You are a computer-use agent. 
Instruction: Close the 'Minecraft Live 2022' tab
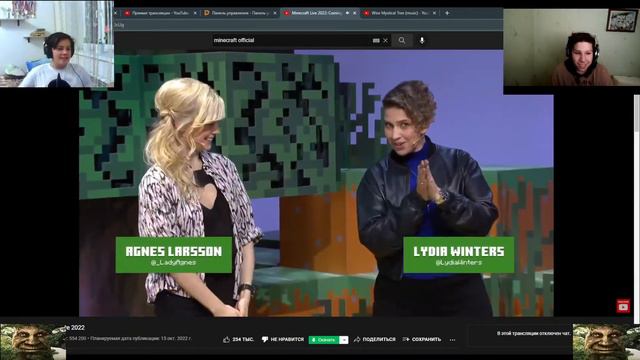[355, 13]
